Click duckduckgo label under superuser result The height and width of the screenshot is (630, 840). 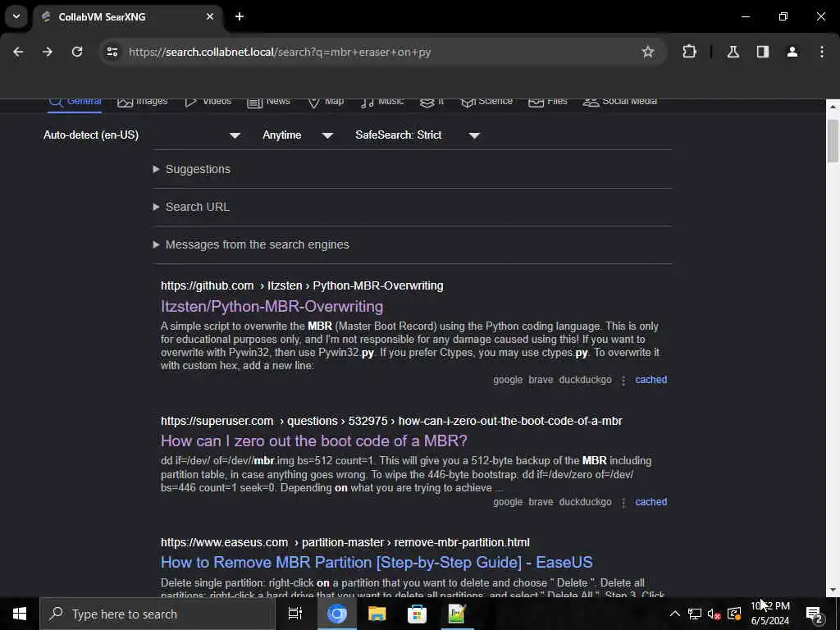(x=585, y=502)
